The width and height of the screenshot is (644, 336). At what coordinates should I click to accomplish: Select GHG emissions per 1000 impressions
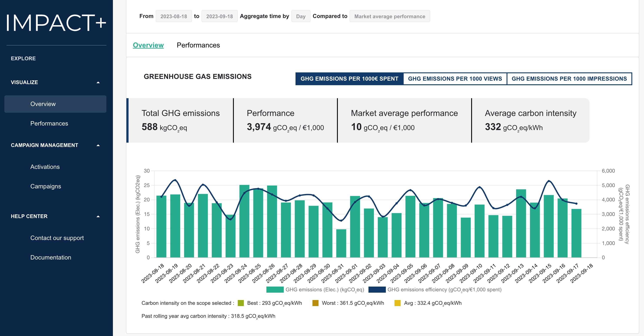pos(569,79)
